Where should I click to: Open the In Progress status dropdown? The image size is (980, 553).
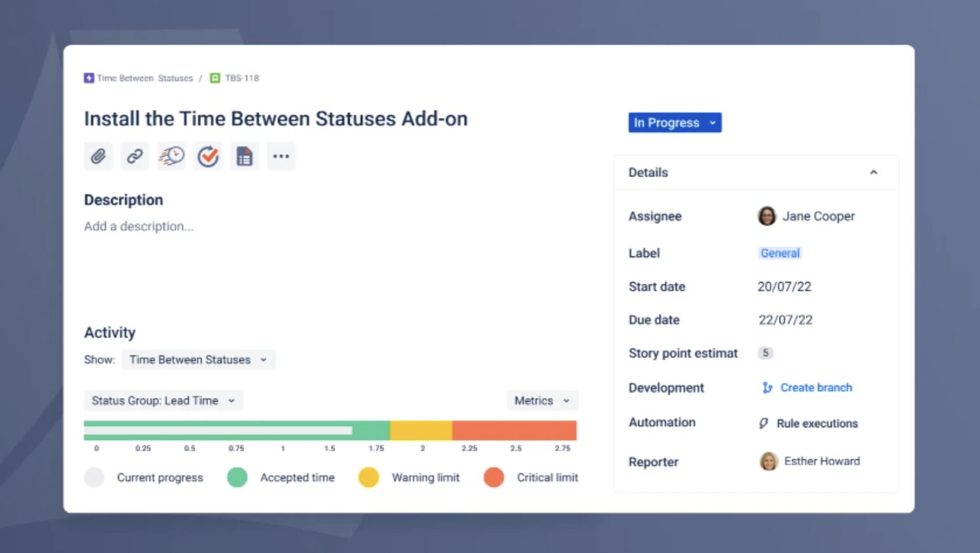coord(674,123)
